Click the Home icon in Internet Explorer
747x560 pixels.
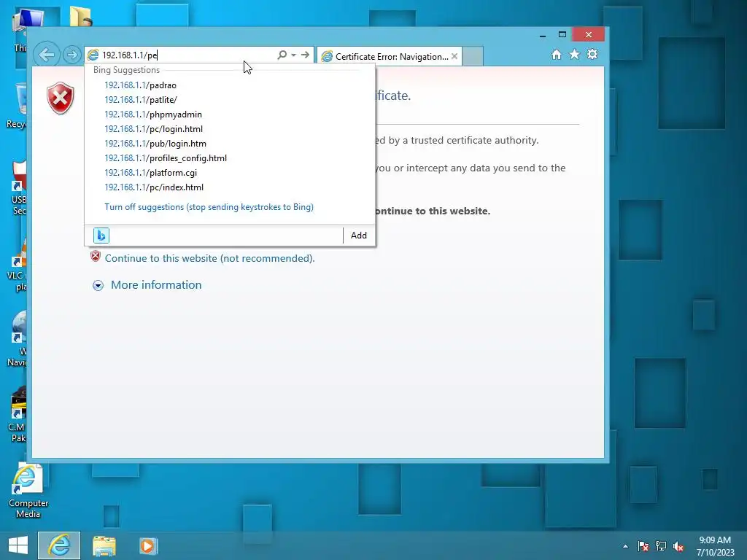(x=557, y=54)
